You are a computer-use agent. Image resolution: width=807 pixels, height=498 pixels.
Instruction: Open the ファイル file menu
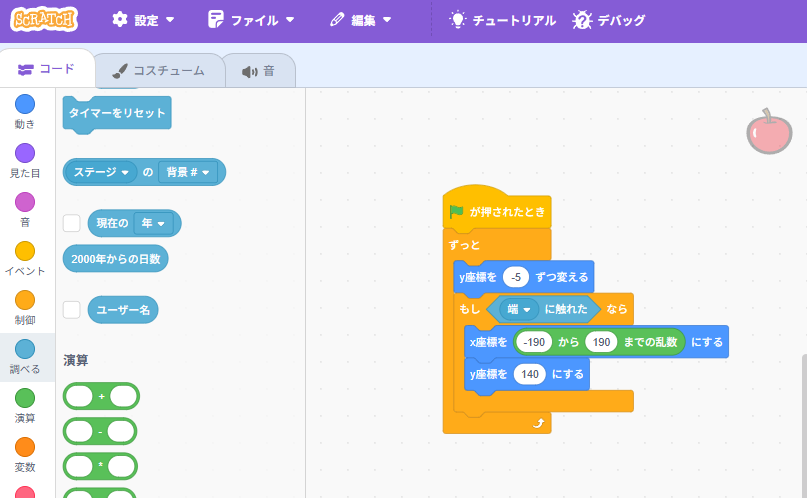point(251,20)
